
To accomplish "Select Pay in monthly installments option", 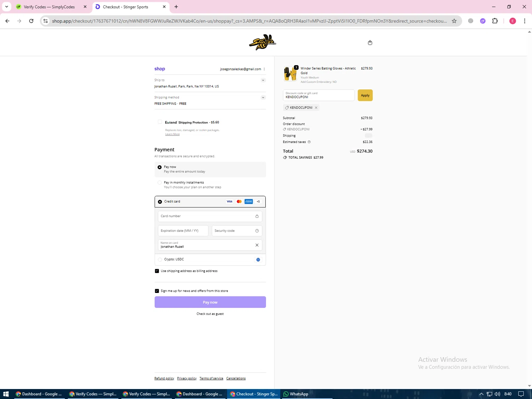I will pyautogui.click(x=160, y=183).
